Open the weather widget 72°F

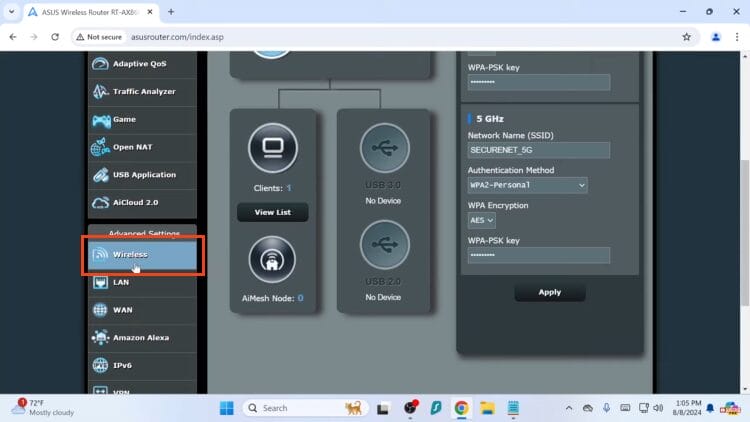(x=43, y=408)
